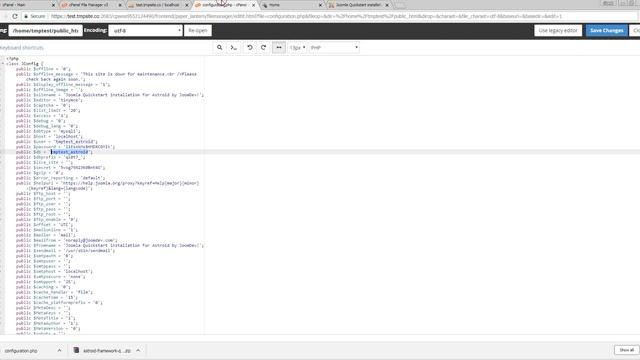Click the astroid-framework zip file icon

pos(76,350)
